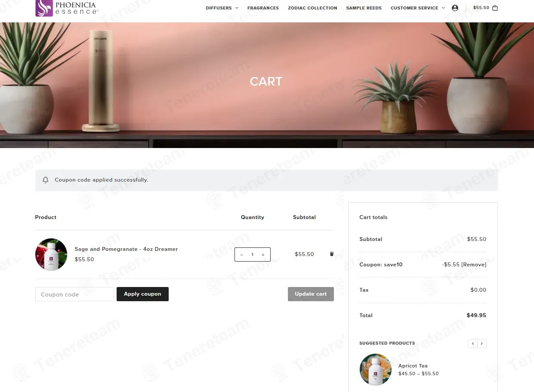This screenshot has width=534, height=392.
Task: Show next suggested product arrow
Action: click(x=482, y=343)
